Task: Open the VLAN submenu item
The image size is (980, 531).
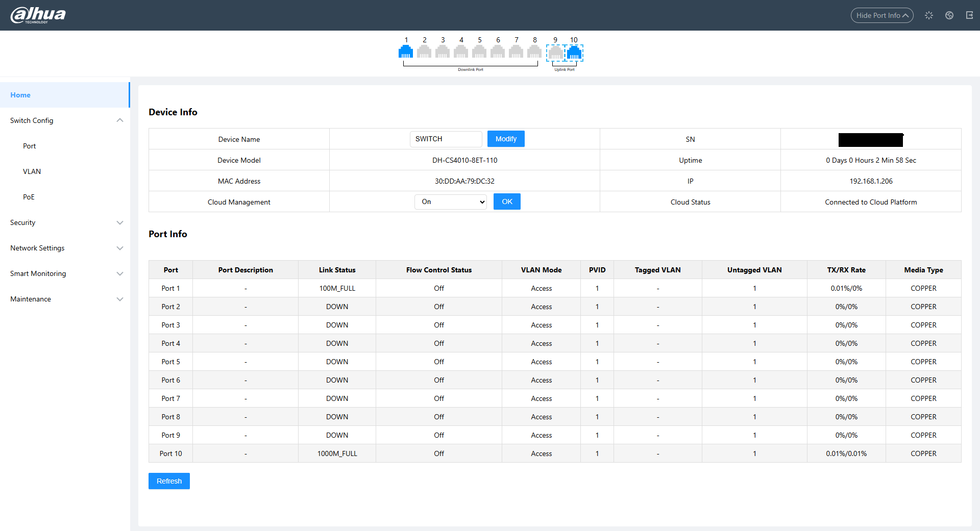Action: [32, 171]
